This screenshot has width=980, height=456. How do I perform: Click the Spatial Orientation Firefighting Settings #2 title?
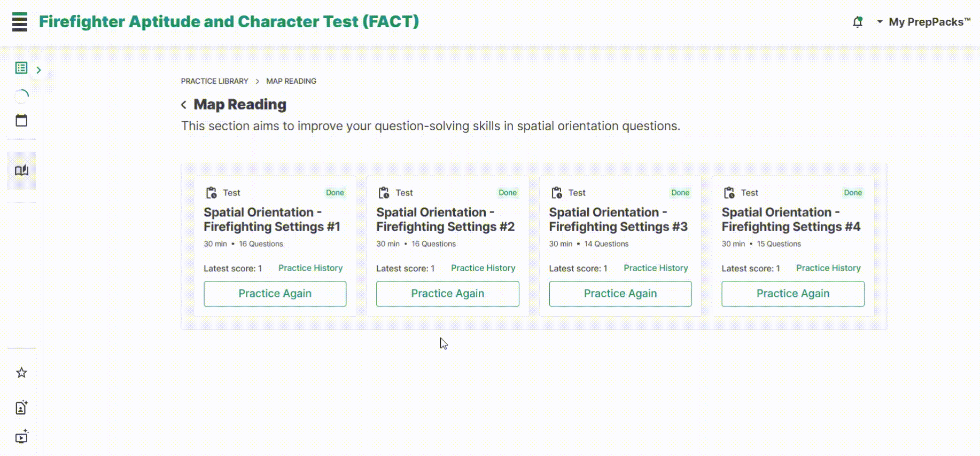pos(445,219)
